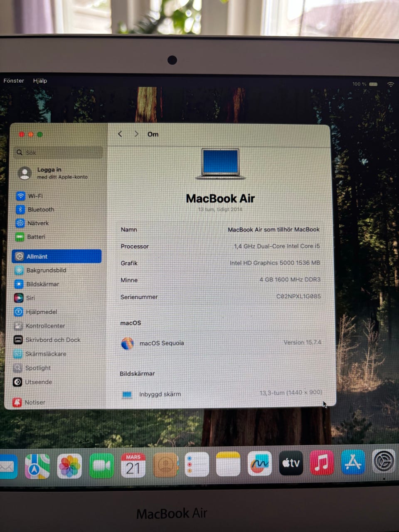The image size is (399, 532).
Task: Open FaceTime from the Dock
Action: click(x=101, y=465)
